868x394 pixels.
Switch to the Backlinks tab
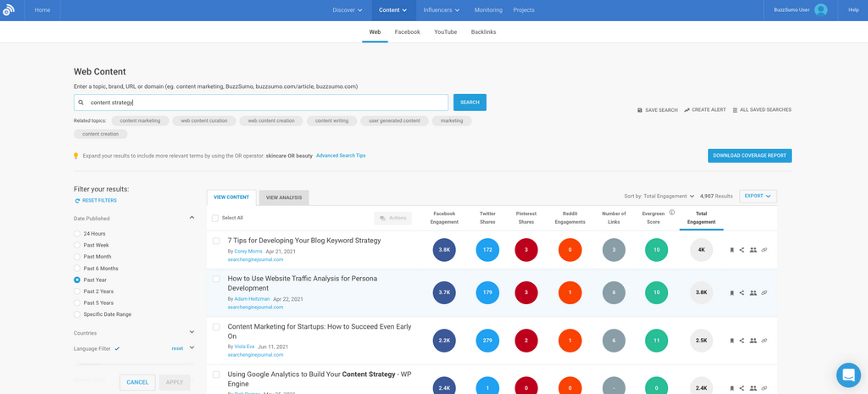(x=484, y=32)
